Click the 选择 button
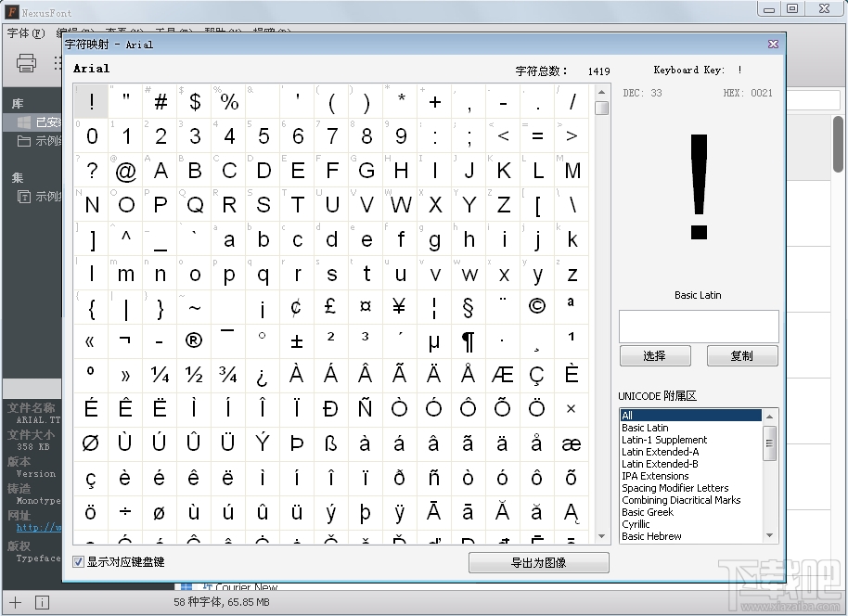This screenshot has width=848, height=616. pyautogui.click(x=655, y=355)
